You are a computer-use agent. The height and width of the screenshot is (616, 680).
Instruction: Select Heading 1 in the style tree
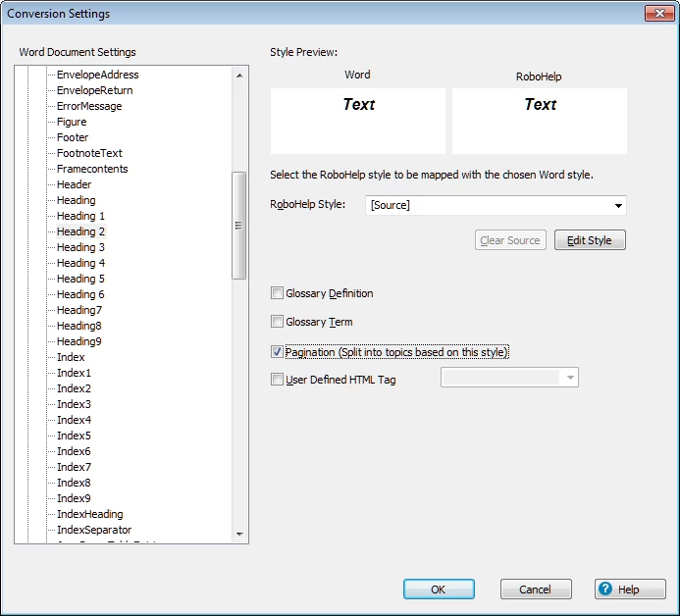[x=80, y=216]
